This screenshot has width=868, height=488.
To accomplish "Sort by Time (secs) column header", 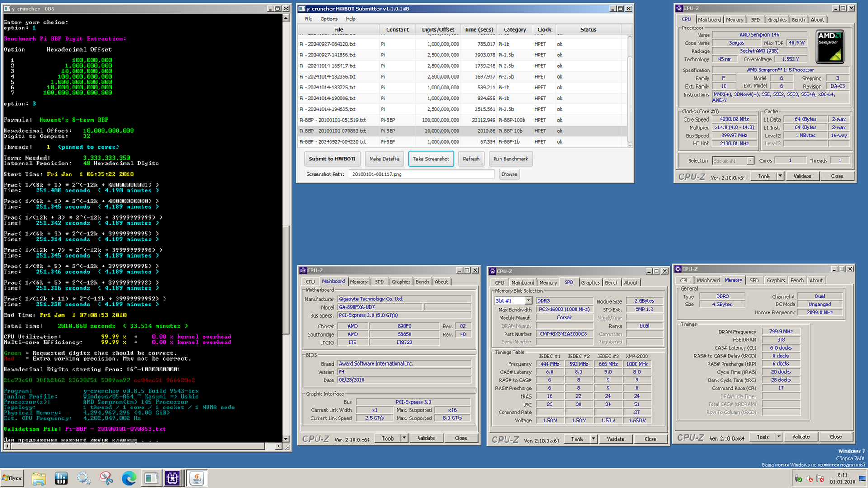I will click(479, 30).
